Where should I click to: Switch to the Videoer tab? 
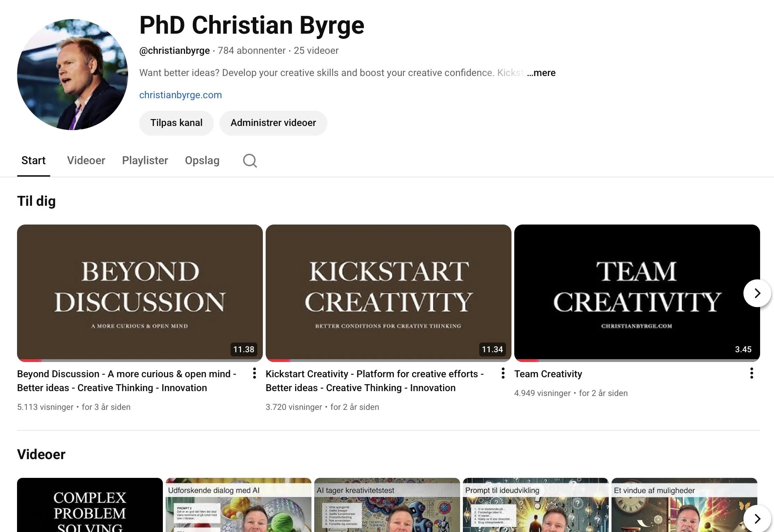86,161
